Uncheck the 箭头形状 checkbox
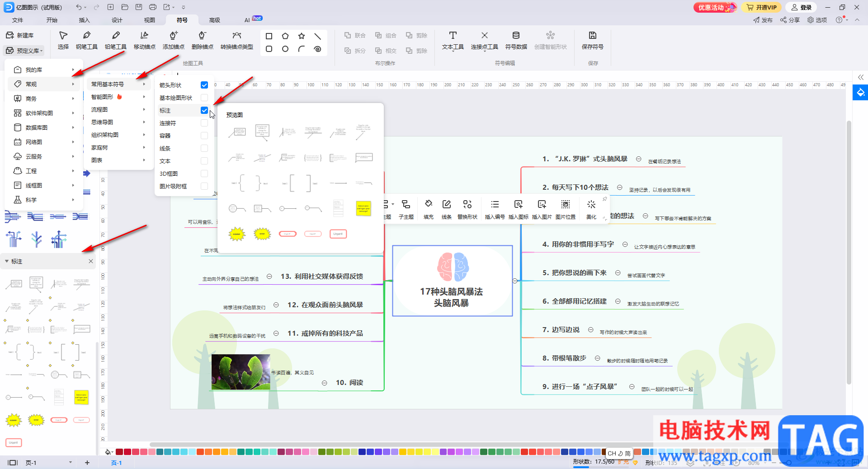Image resolution: width=868 pixels, height=469 pixels. tap(204, 85)
